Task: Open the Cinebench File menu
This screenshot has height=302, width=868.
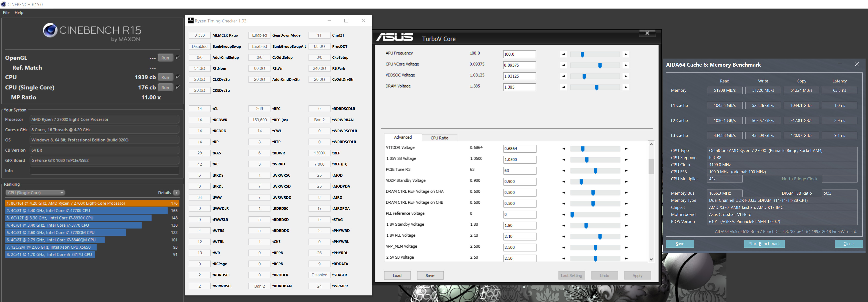Action: click(x=6, y=12)
